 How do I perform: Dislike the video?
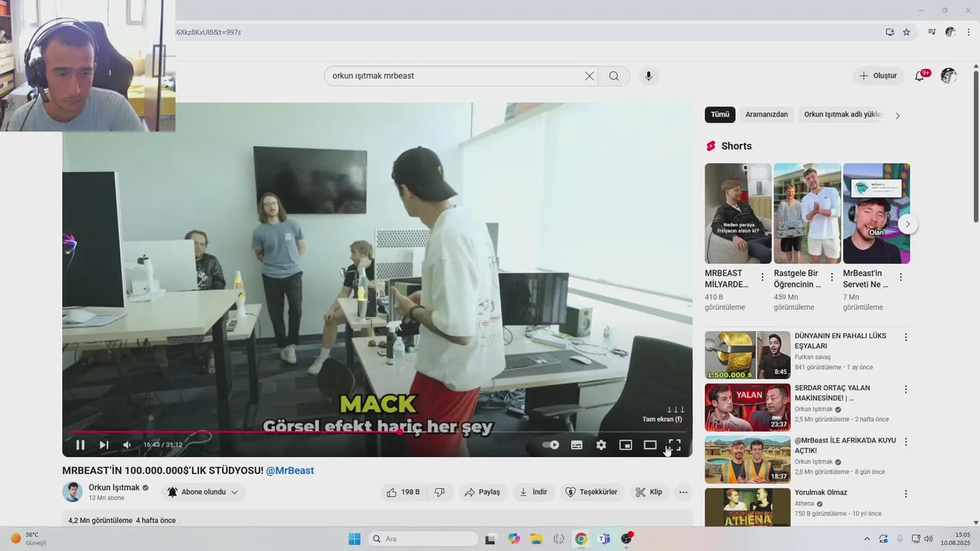pos(439,492)
